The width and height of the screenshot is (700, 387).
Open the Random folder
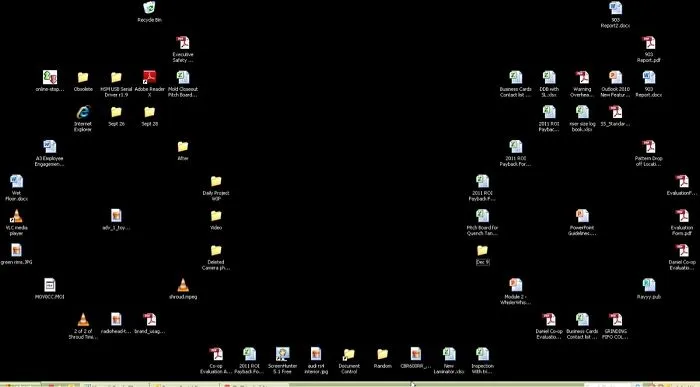(x=383, y=354)
